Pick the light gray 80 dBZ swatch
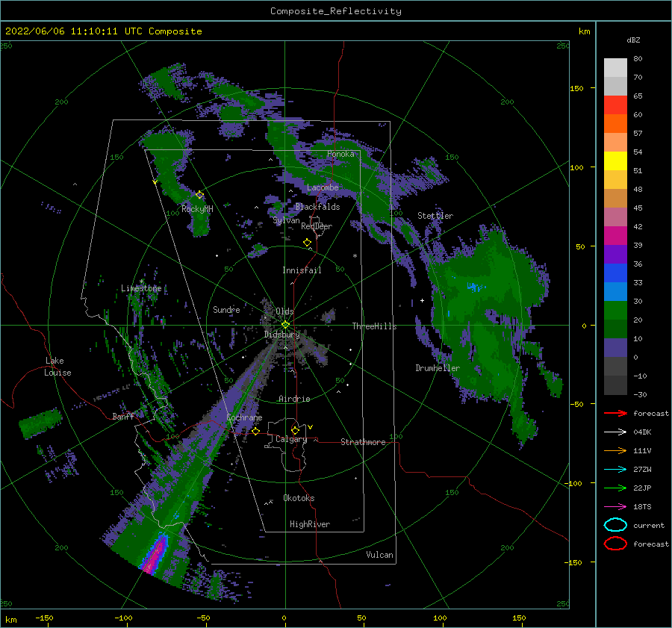Screen dimensions: 672x628 coord(615,67)
